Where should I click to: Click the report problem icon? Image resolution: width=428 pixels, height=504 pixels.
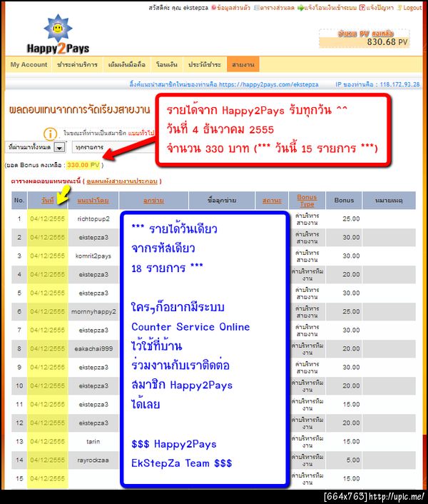coord(362,7)
